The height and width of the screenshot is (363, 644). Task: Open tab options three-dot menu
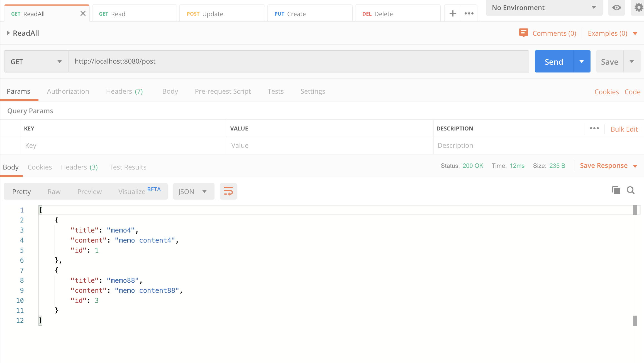click(x=469, y=13)
